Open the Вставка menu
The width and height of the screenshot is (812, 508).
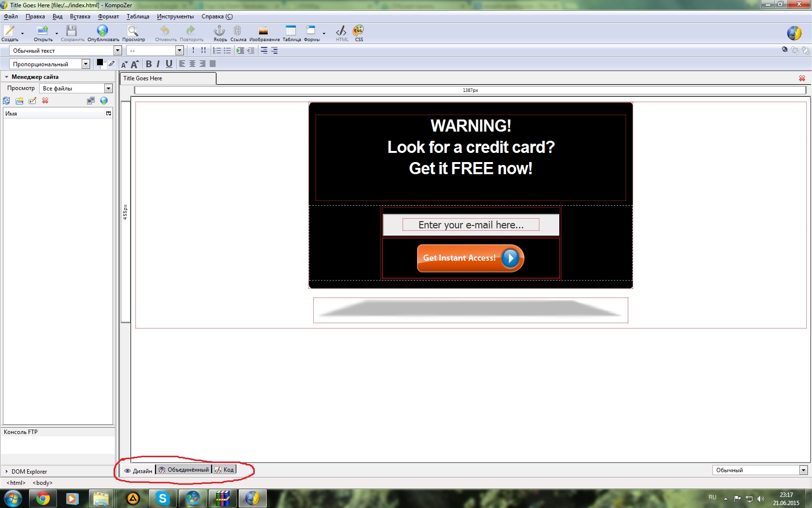(x=80, y=16)
